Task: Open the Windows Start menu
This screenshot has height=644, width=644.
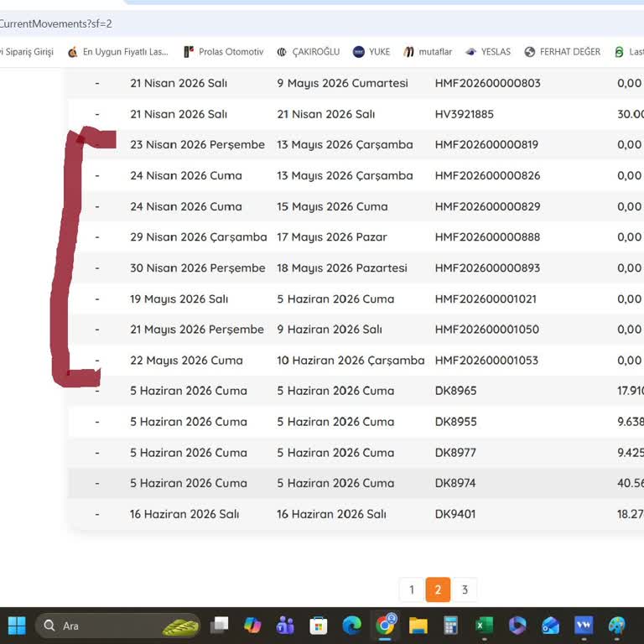Action: [x=17, y=626]
